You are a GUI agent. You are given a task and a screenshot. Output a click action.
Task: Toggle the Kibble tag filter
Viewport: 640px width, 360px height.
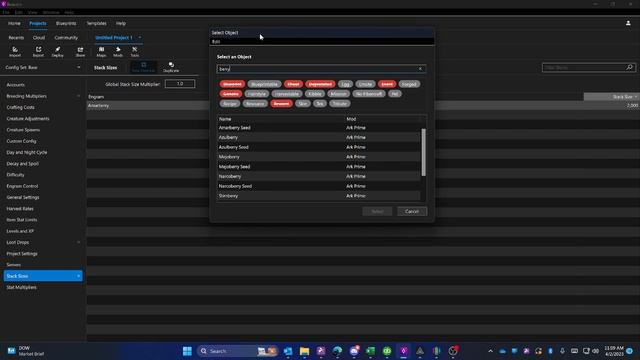[315, 94]
